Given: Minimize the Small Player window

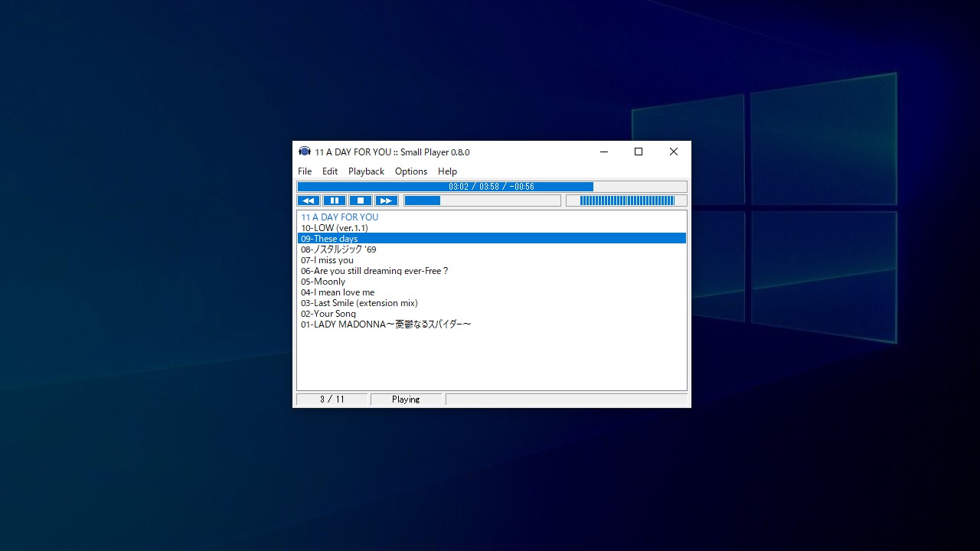Looking at the screenshot, I should point(604,152).
